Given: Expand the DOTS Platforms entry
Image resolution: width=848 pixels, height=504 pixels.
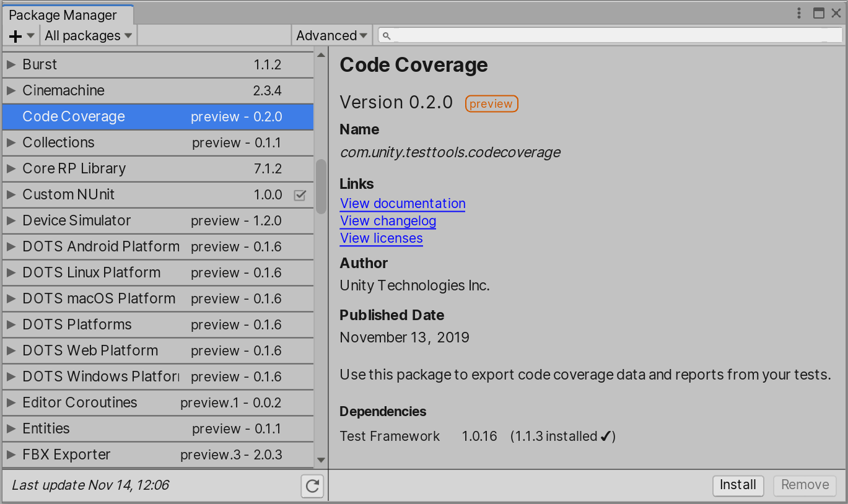Looking at the screenshot, I should 11,324.
